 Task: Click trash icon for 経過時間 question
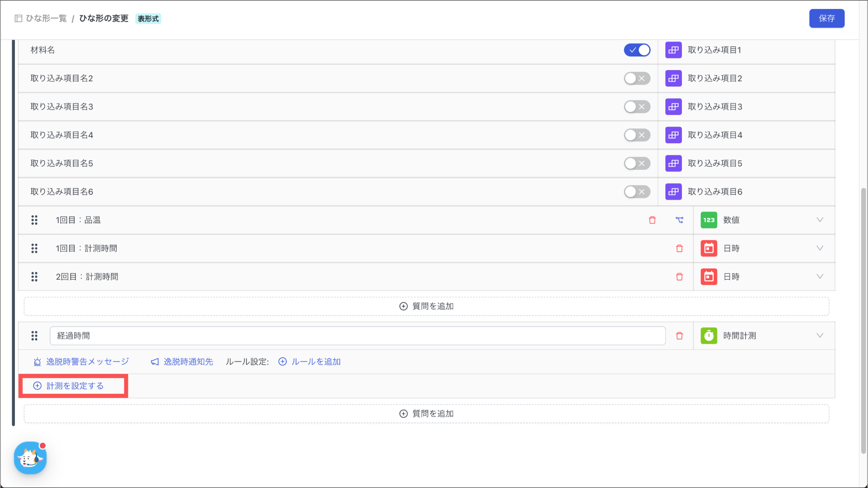point(679,336)
